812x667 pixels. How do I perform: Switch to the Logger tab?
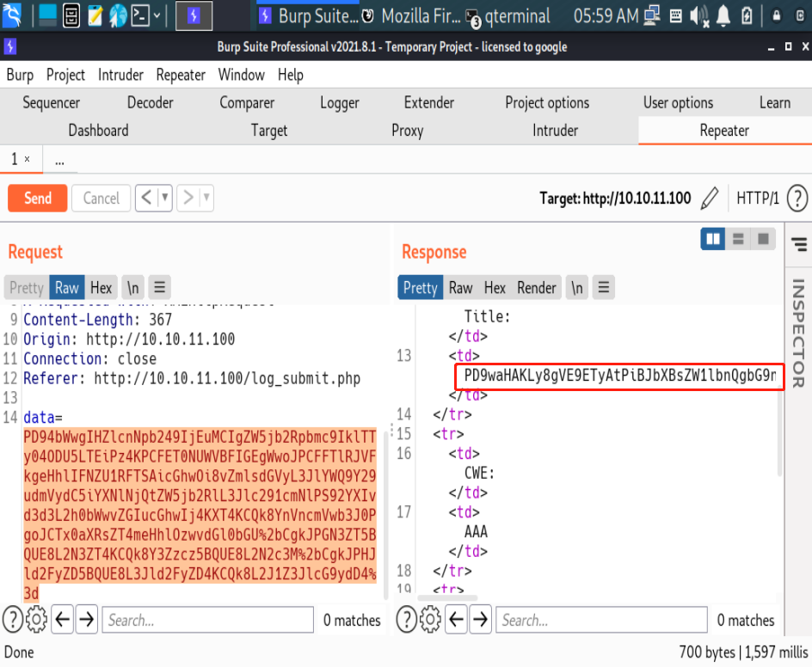(x=340, y=102)
